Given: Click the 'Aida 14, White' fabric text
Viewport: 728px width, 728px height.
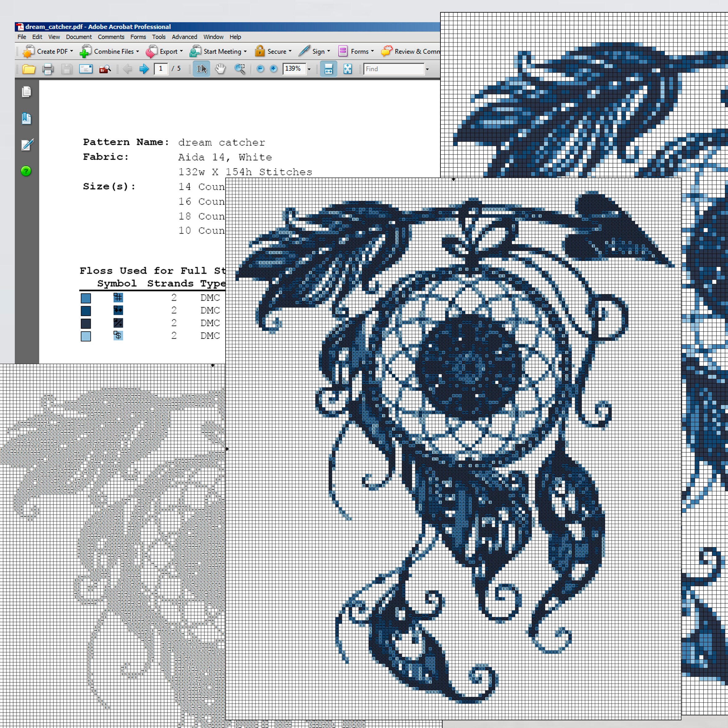Looking at the screenshot, I should [225, 157].
